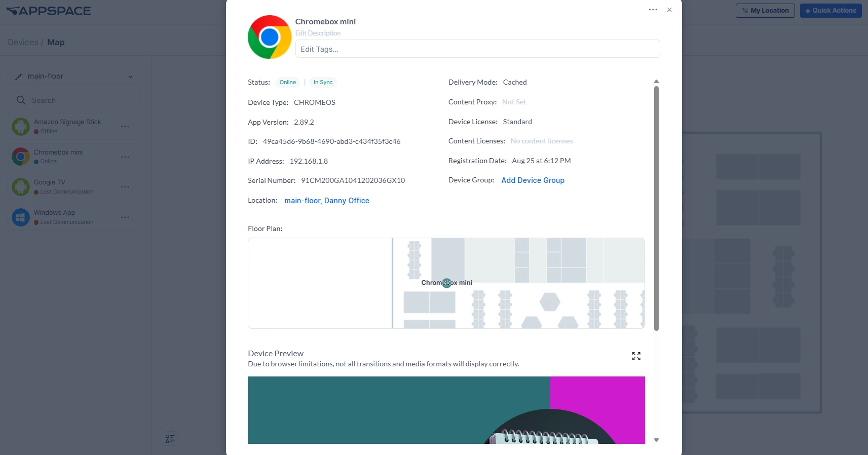868x455 pixels.
Task: Click Chromebox mini Chrome icon in list
Action: [21, 157]
